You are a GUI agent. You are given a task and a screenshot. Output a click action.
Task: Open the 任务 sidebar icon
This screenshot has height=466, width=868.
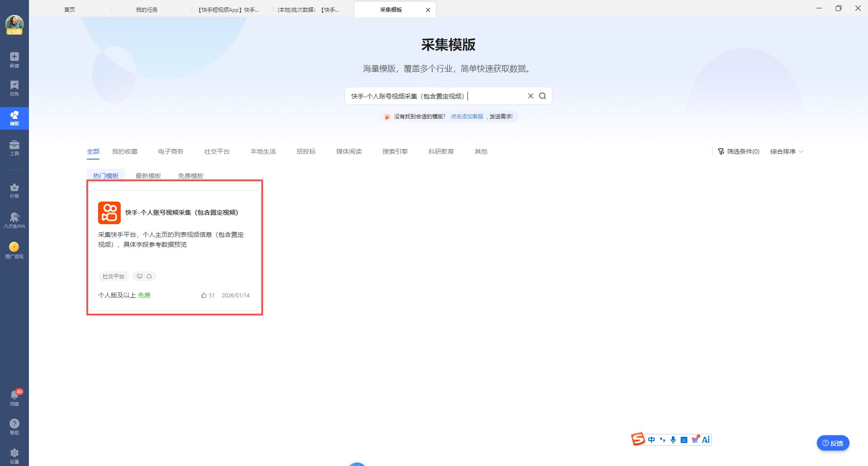click(x=14, y=88)
